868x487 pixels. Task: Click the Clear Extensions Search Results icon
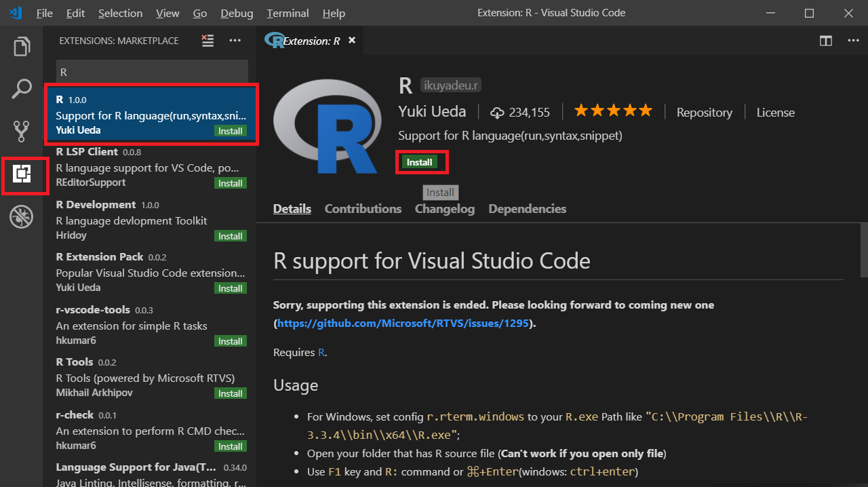pos(208,41)
